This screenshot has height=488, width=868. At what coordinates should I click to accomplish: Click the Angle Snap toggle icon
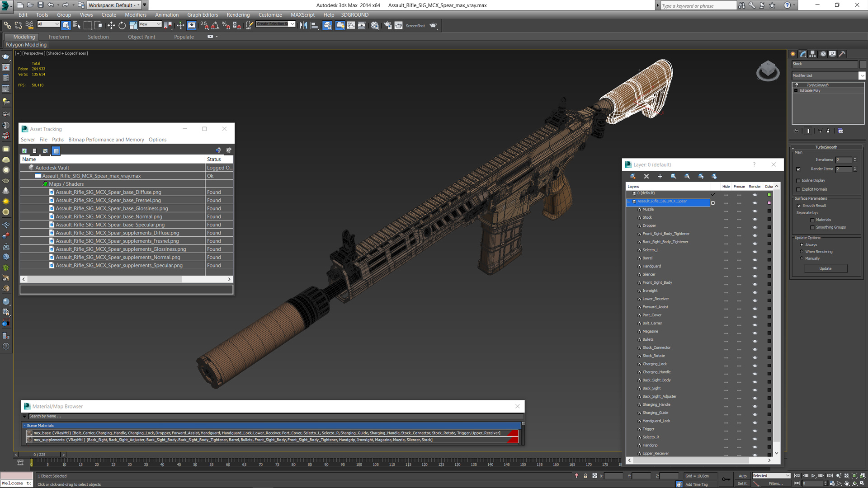(x=215, y=26)
